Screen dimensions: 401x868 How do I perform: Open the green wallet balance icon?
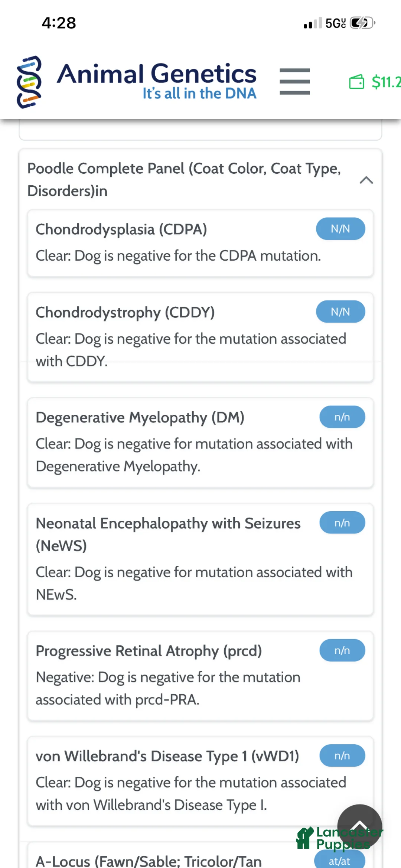356,82
